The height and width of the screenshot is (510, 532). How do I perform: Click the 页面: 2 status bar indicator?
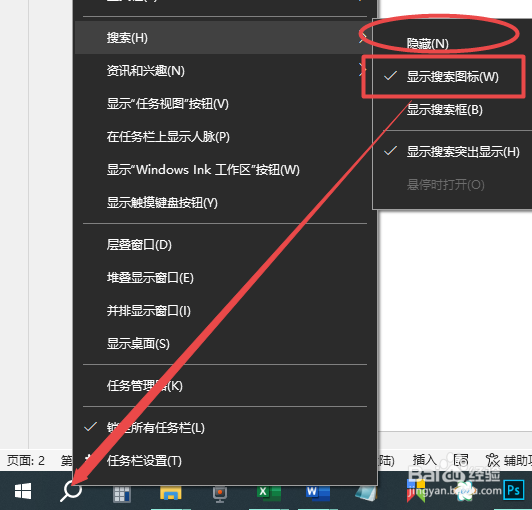coord(26,460)
